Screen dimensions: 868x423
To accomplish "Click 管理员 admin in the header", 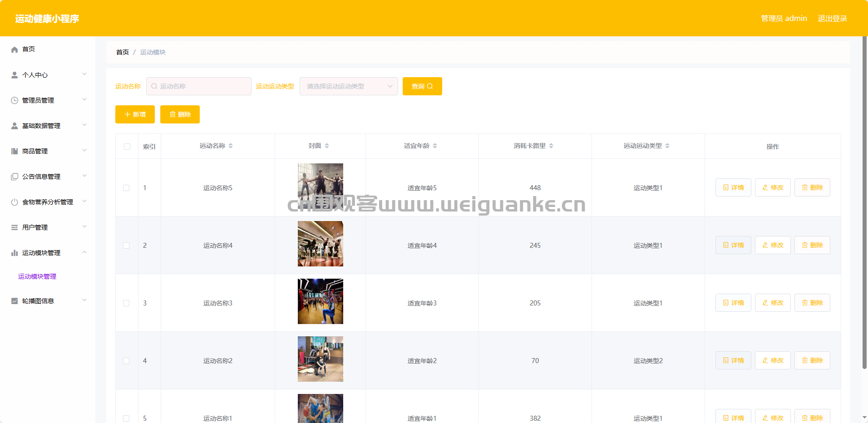I will coord(784,19).
